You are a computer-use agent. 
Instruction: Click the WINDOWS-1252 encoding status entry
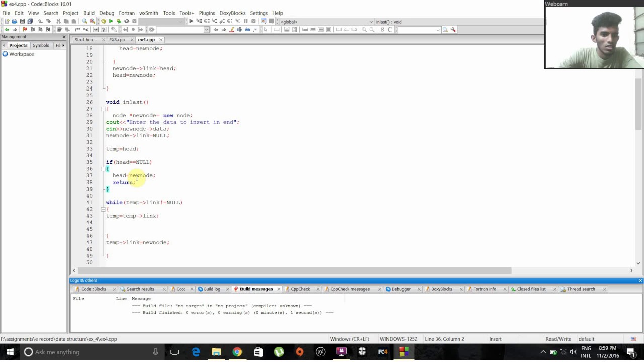click(398, 339)
